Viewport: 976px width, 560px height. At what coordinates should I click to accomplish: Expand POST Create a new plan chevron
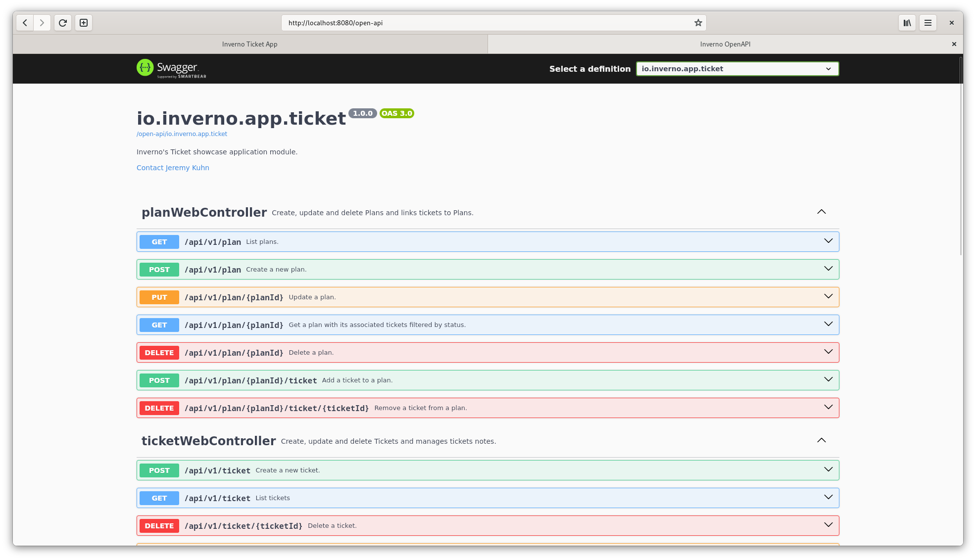[828, 269]
